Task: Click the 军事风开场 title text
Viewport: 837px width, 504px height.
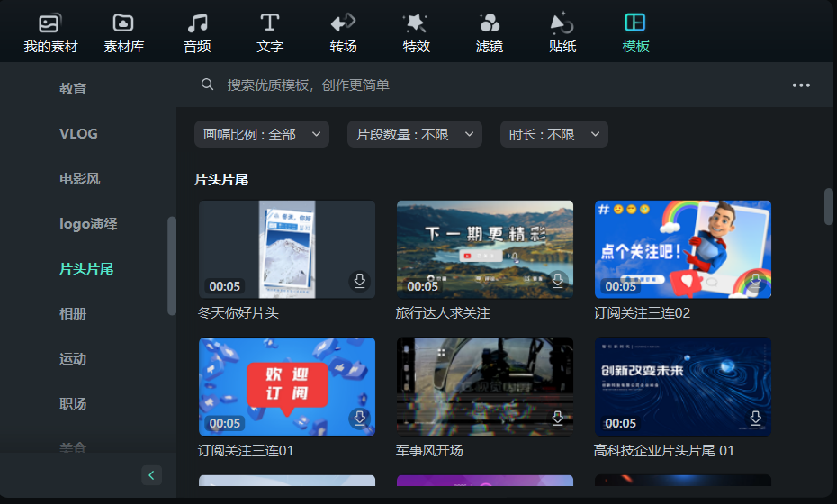Action: (429, 451)
